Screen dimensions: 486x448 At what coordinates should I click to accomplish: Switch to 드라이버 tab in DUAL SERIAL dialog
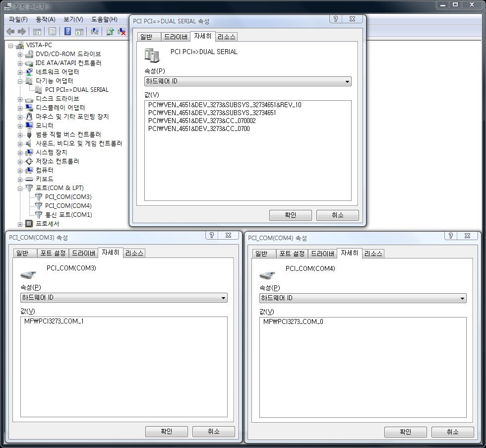click(176, 37)
